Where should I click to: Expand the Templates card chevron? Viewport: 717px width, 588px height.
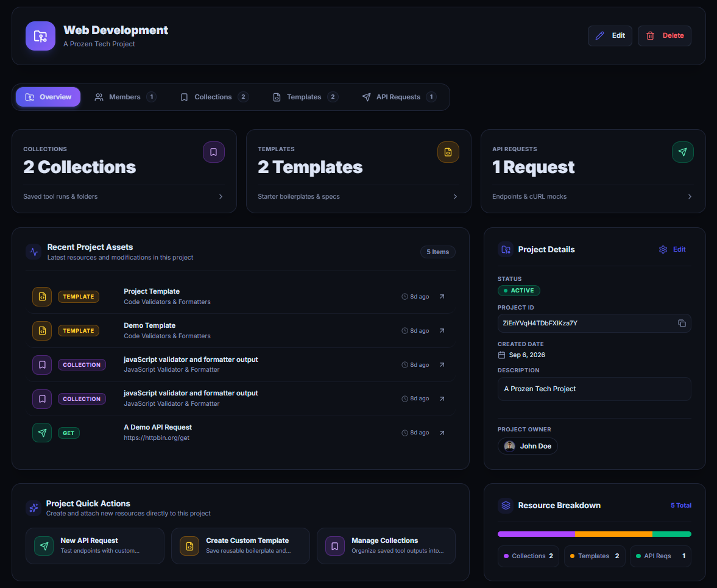(x=455, y=197)
